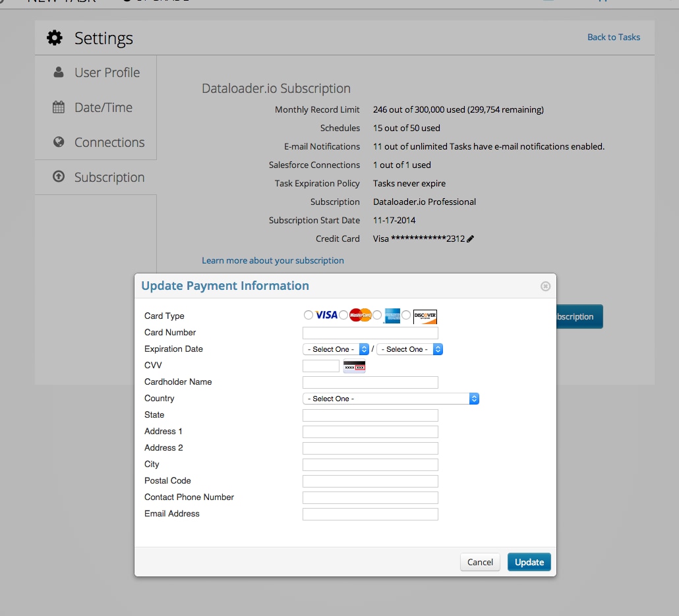The height and width of the screenshot is (616, 679).
Task: Focus the Email Address field
Action: coord(370,514)
